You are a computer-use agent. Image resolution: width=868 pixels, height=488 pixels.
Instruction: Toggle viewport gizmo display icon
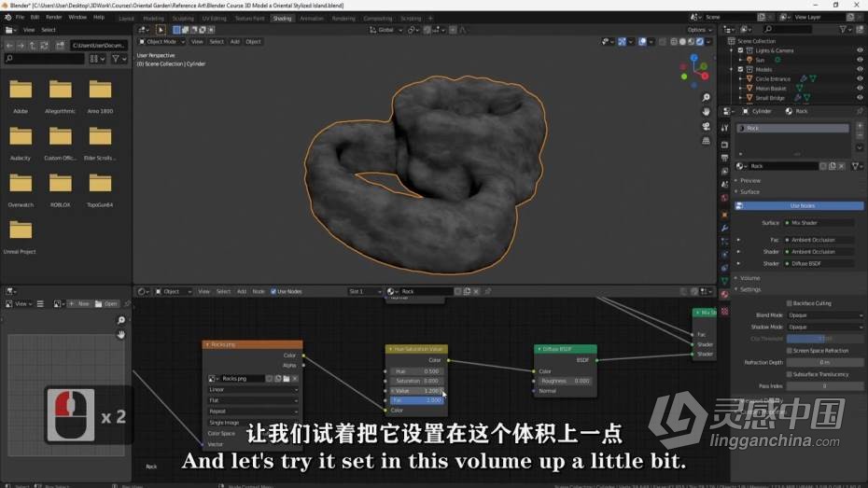623,41
